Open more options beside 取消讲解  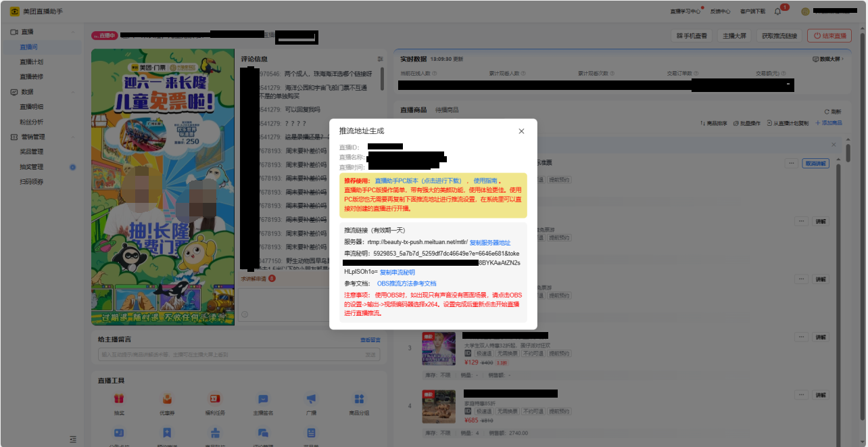tap(791, 164)
